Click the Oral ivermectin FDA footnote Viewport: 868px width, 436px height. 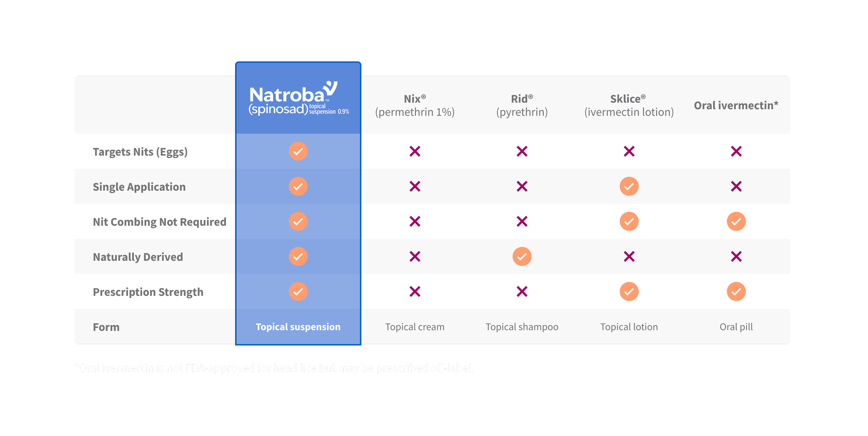(x=274, y=368)
